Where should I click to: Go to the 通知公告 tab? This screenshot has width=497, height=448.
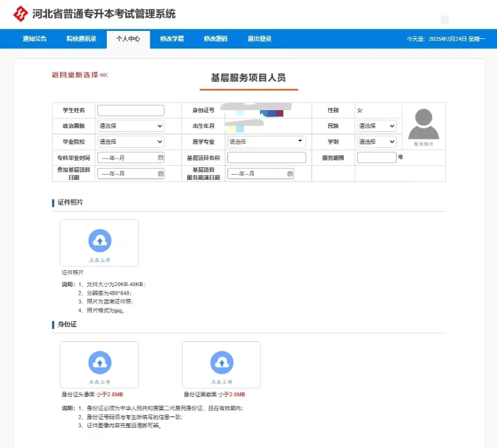coord(35,39)
